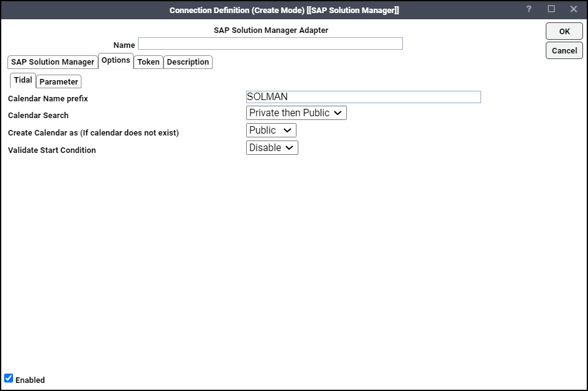Switch to the SAP Solution Manager tab
This screenshot has width=588, height=391.
pyautogui.click(x=52, y=62)
